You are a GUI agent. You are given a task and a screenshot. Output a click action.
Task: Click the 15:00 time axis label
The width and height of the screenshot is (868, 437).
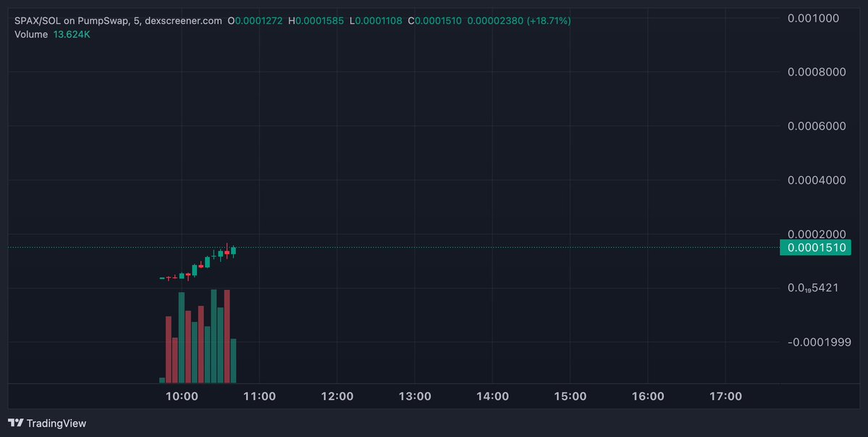[x=570, y=396]
